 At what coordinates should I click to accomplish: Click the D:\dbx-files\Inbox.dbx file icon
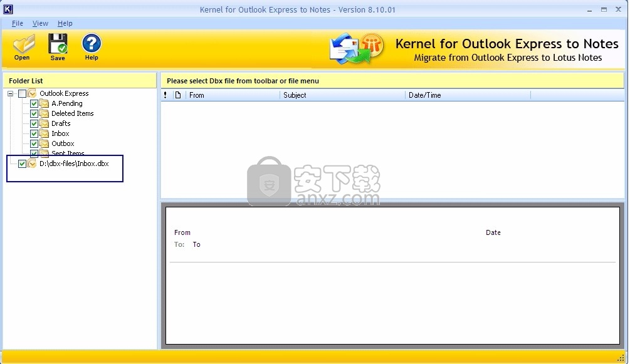[32, 164]
